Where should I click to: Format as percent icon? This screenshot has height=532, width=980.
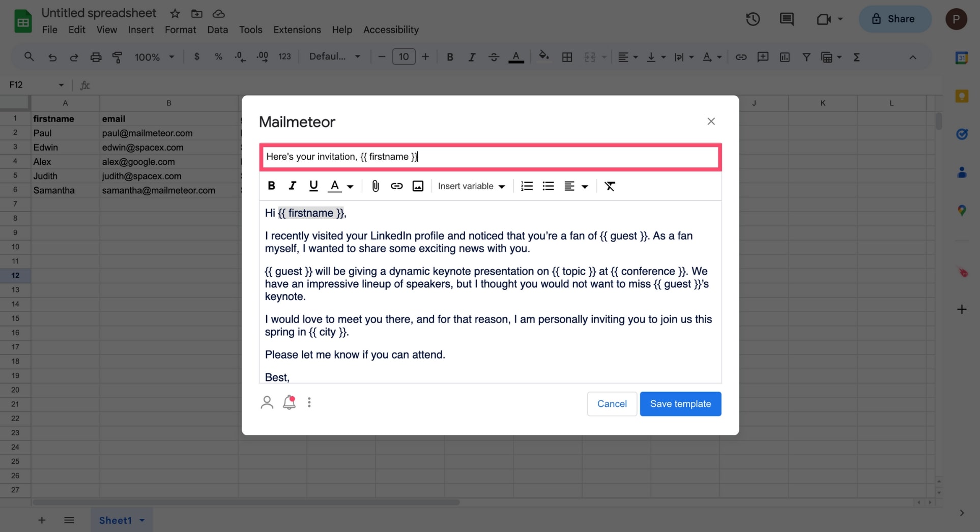[218, 57]
